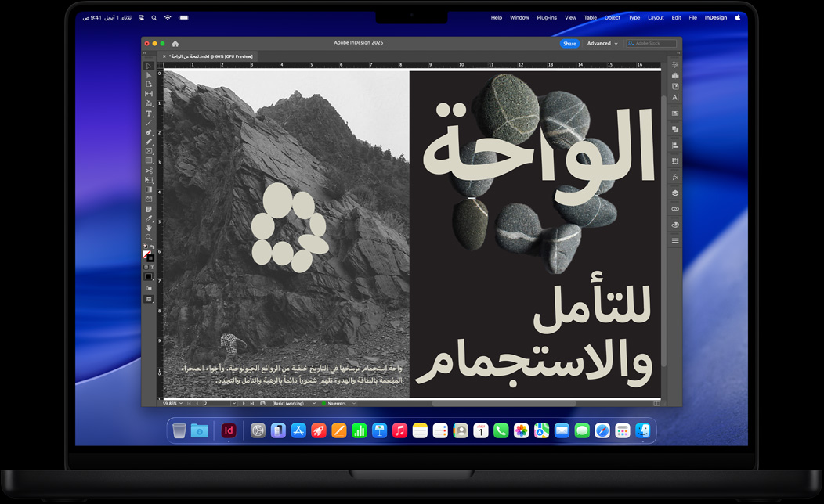Click the Share button

[569, 43]
